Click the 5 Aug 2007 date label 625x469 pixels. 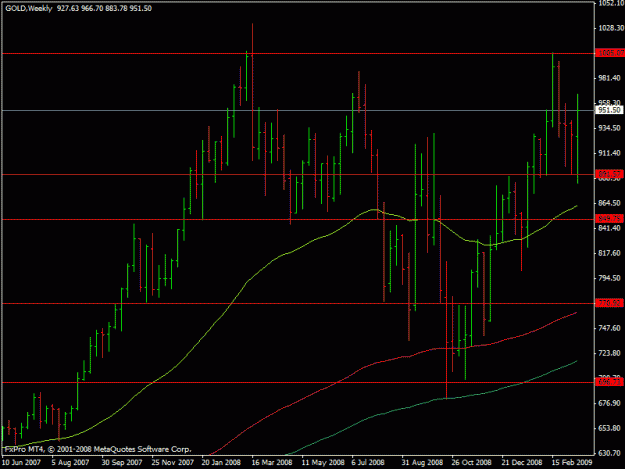coord(70,463)
